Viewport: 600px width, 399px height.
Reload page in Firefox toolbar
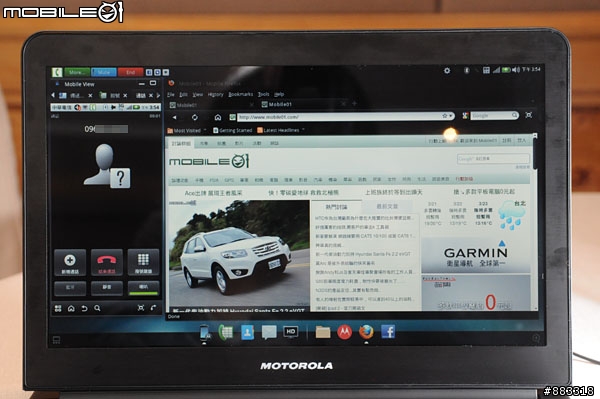coord(195,117)
